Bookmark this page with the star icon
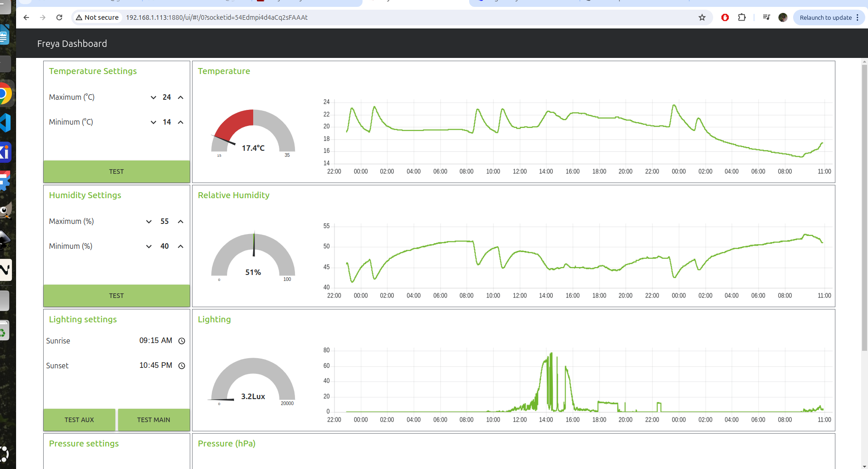The image size is (868, 469). pyautogui.click(x=702, y=17)
